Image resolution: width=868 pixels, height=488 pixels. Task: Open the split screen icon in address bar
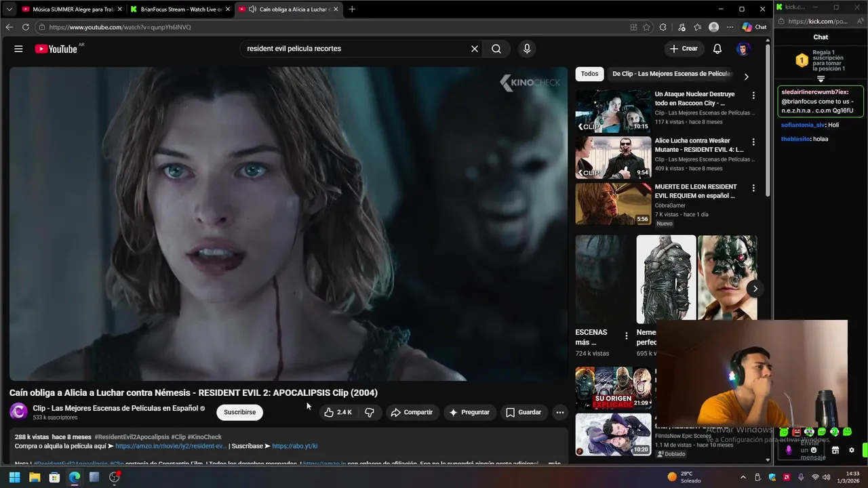633,27
